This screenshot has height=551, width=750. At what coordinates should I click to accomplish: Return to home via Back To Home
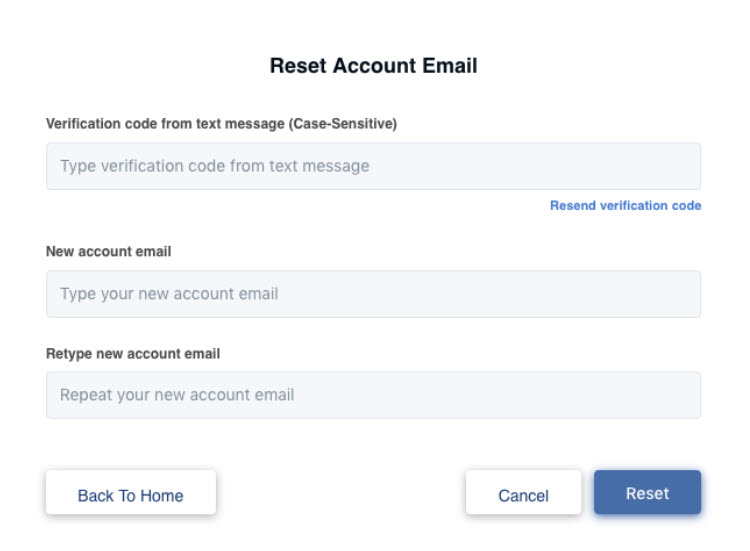pos(131,493)
